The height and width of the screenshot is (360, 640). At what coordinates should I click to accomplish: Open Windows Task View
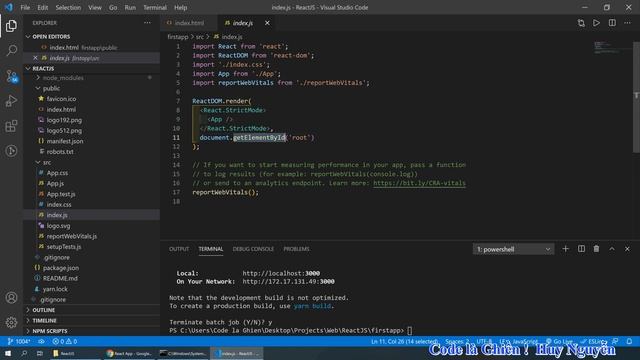[x=40, y=353]
